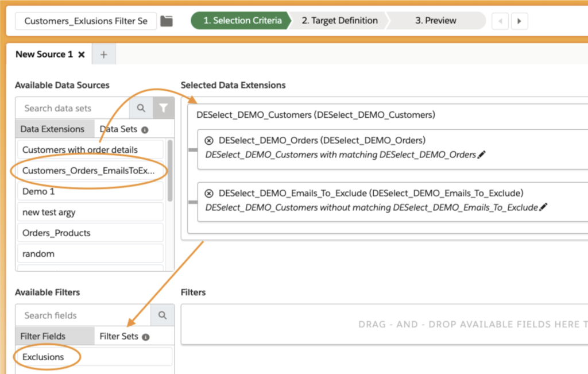Toggle the data sources filter funnel icon
Viewport: 588px width, 374px height.
tap(164, 108)
